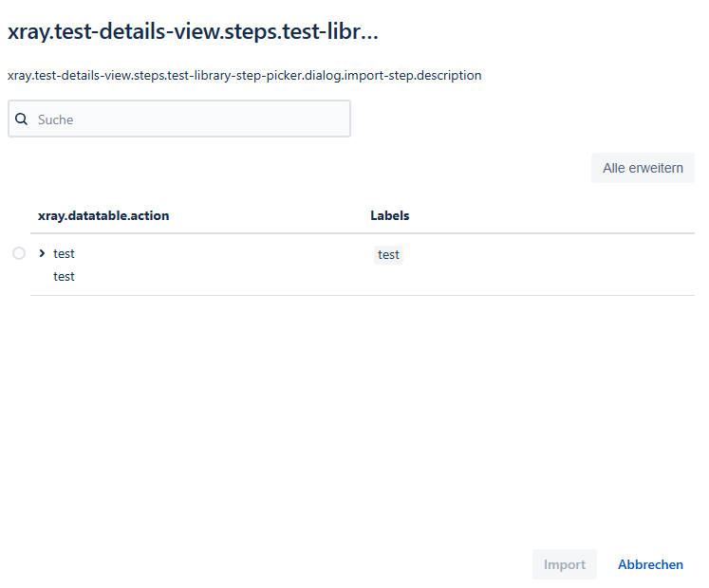
Task: Click right end of Suche search box
Action: [332, 119]
